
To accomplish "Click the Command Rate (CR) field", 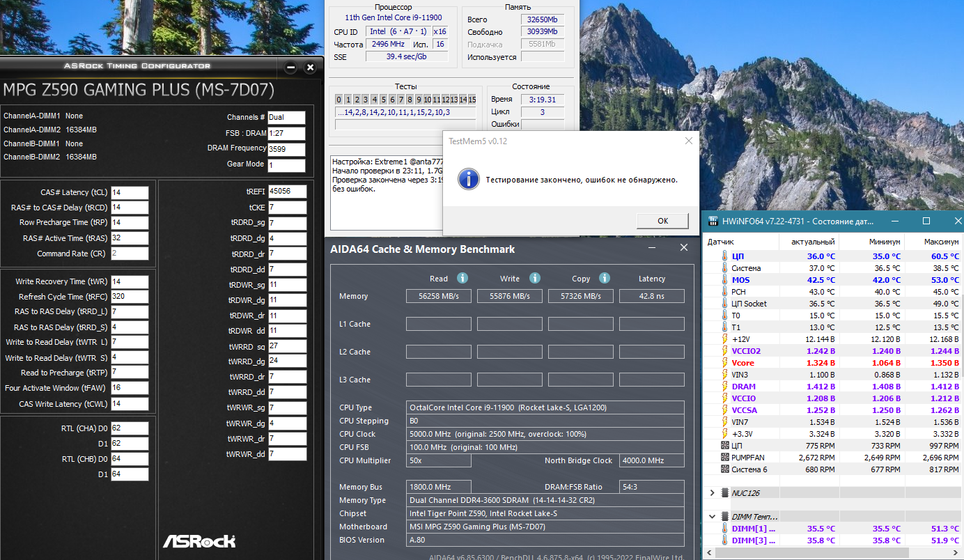I will 130,254.
